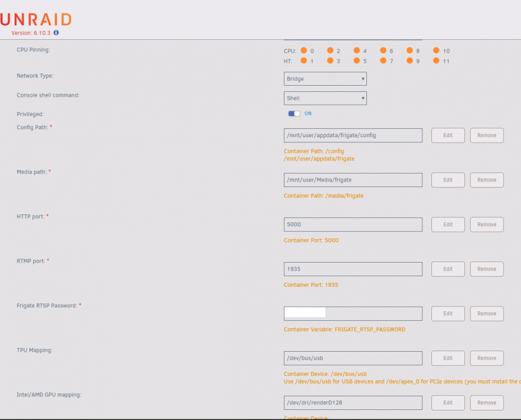Click the 'Version: 6.10.3' text

[x=31, y=33]
